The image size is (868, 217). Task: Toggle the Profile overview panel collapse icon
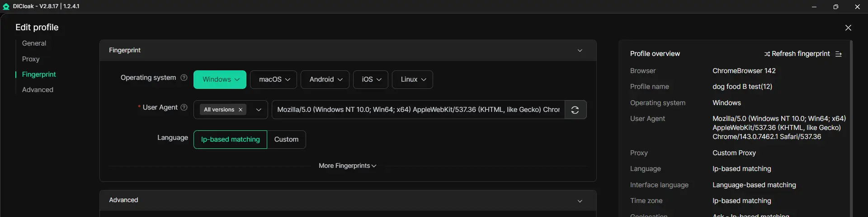click(x=839, y=54)
